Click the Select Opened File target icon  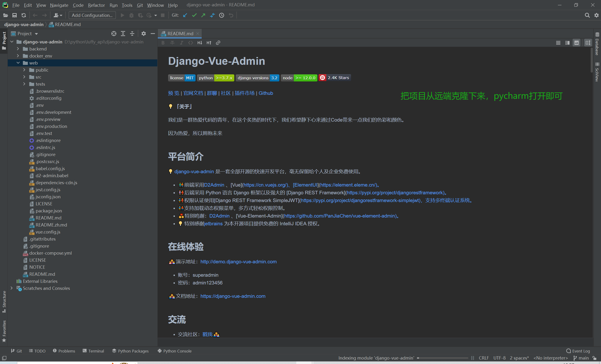114,34
